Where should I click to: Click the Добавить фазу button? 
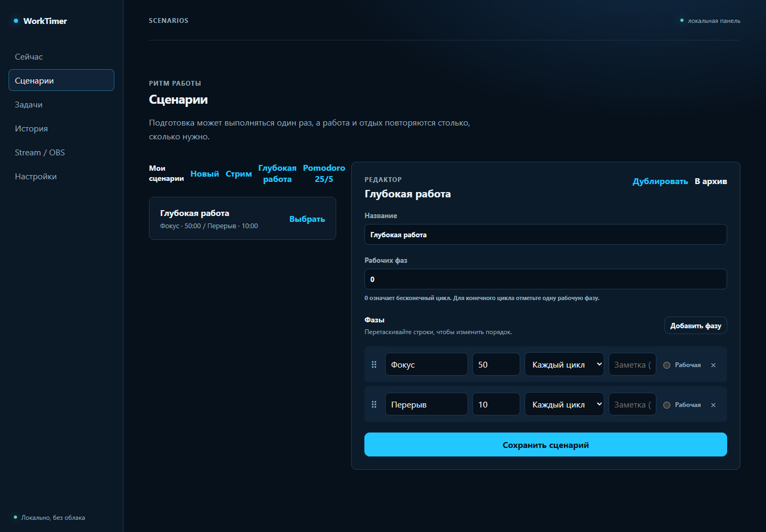(696, 326)
